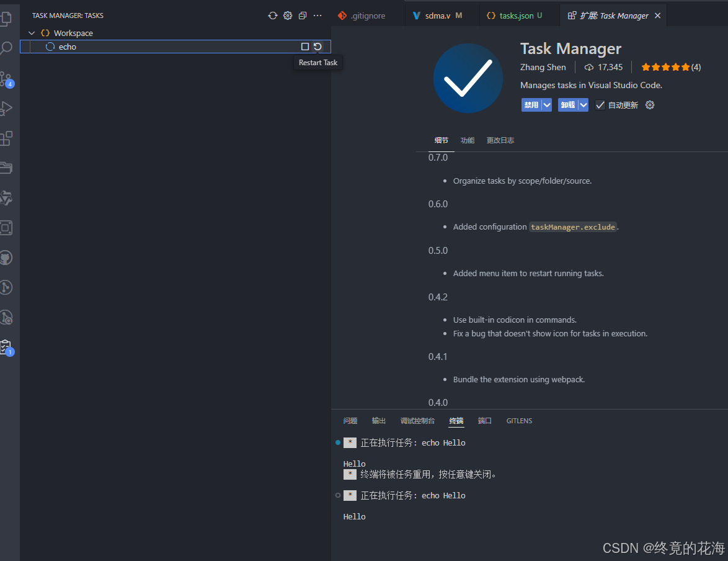Viewport: 728px width, 561px height.
Task: Open the more actions ellipsis menu
Action: click(317, 16)
